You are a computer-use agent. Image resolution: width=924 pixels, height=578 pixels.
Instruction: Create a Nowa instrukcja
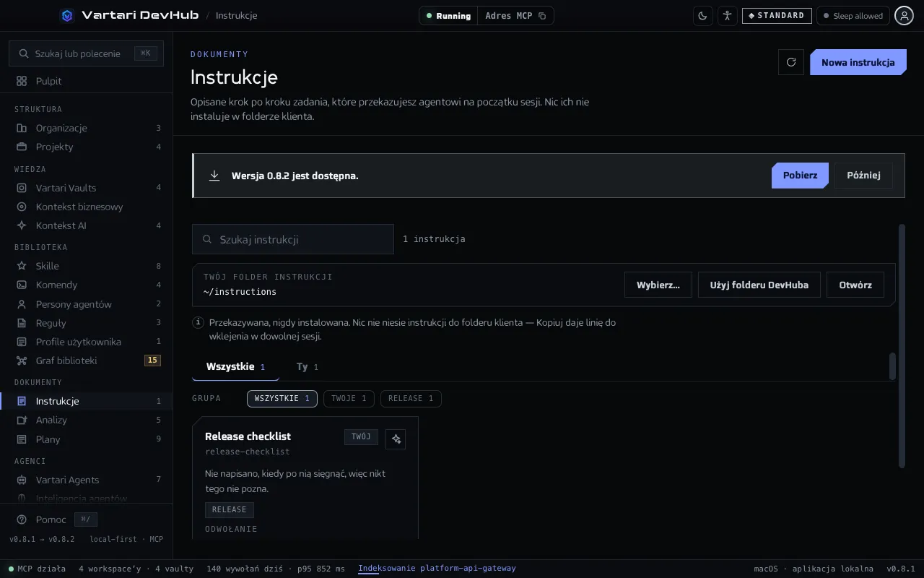pos(858,62)
